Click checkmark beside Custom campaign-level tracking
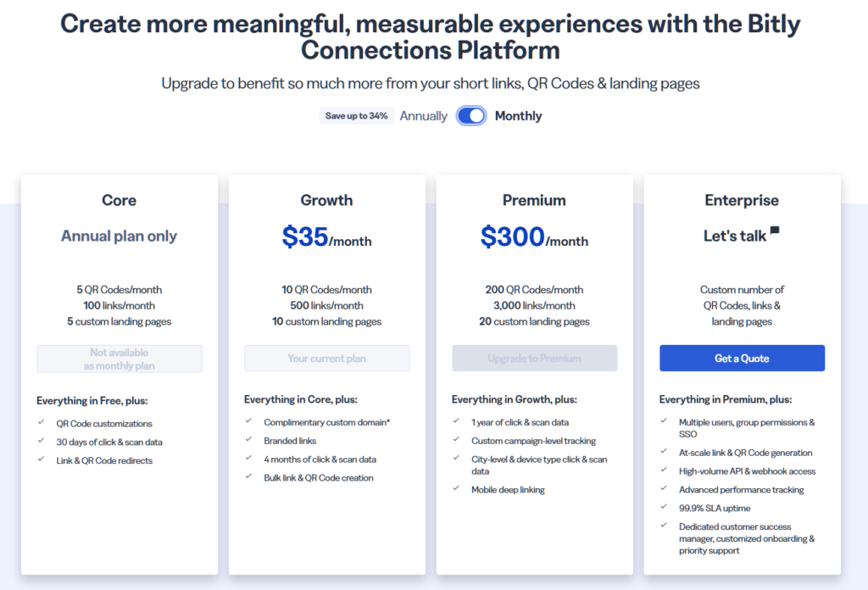 tap(456, 439)
